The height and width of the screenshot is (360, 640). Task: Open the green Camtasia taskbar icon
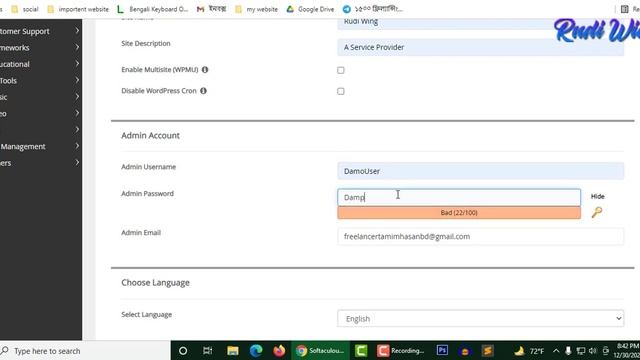click(x=361, y=351)
